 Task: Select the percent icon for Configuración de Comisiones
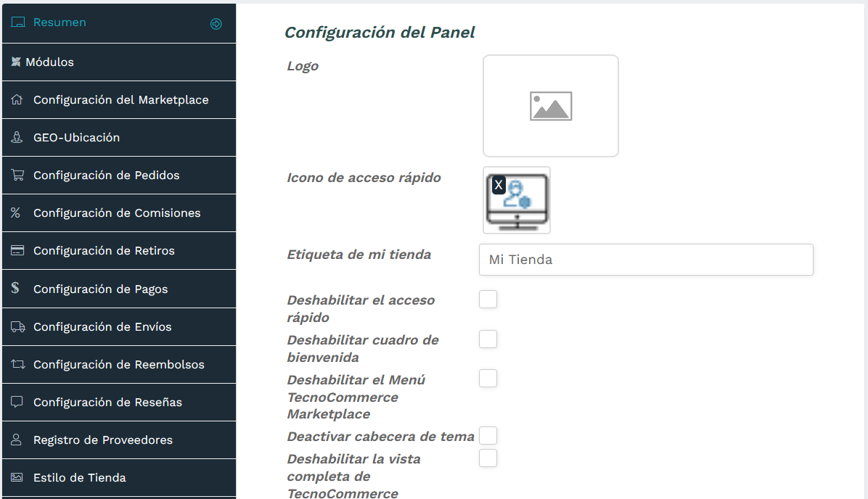tap(15, 213)
